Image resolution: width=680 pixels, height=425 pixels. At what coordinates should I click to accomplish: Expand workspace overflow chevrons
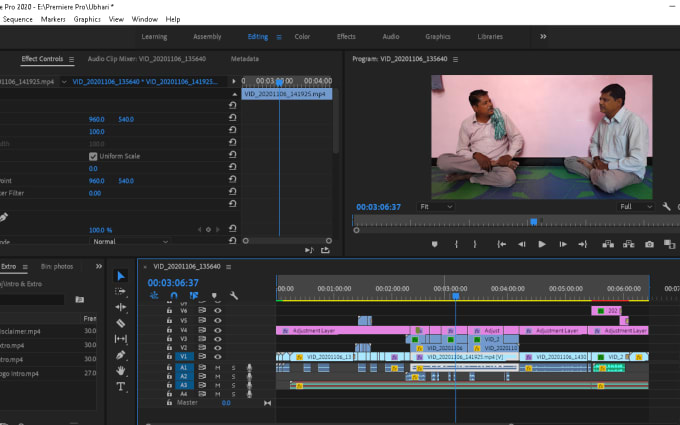(x=543, y=36)
